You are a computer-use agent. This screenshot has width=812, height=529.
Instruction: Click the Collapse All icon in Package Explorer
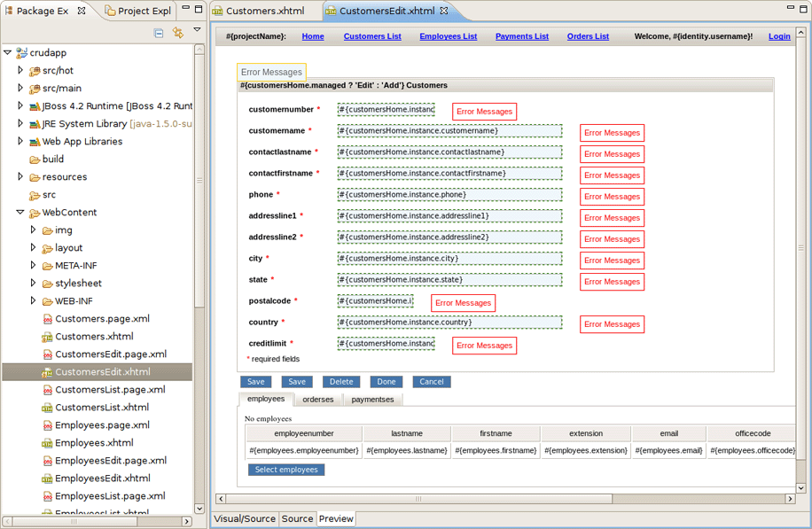click(x=160, y=32)
